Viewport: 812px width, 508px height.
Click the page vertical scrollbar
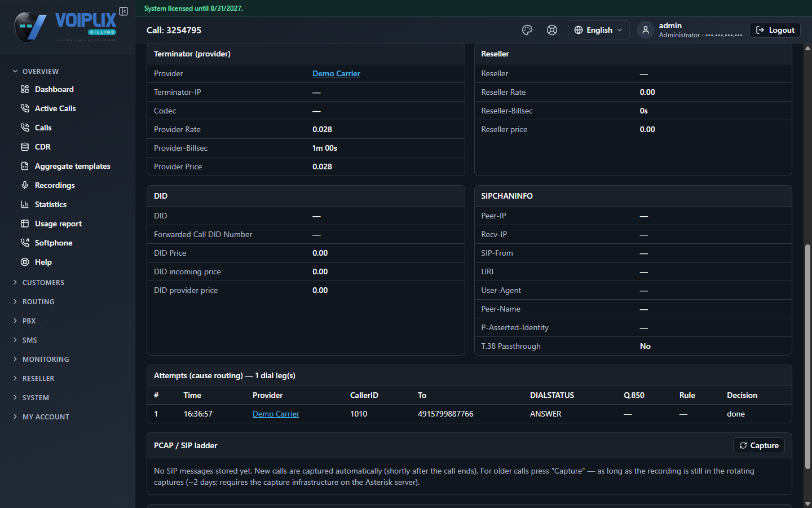click(x=807, y=357)
